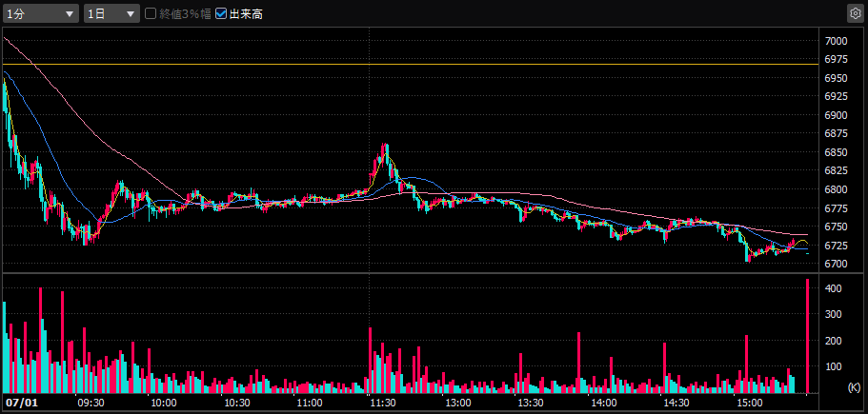Viewport: 868px width, 414px height.
Task: Open the 1日 period dropdown
Action: (111, 14)
